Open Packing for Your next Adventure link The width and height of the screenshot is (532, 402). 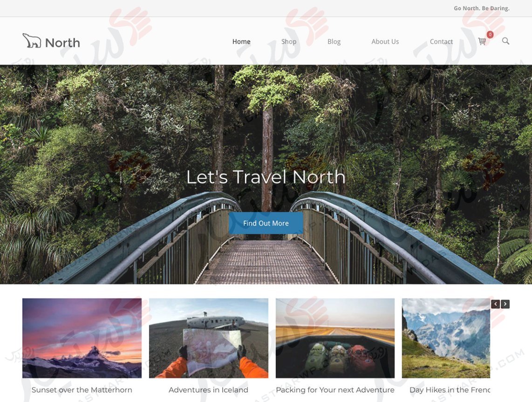click(335, 390)
